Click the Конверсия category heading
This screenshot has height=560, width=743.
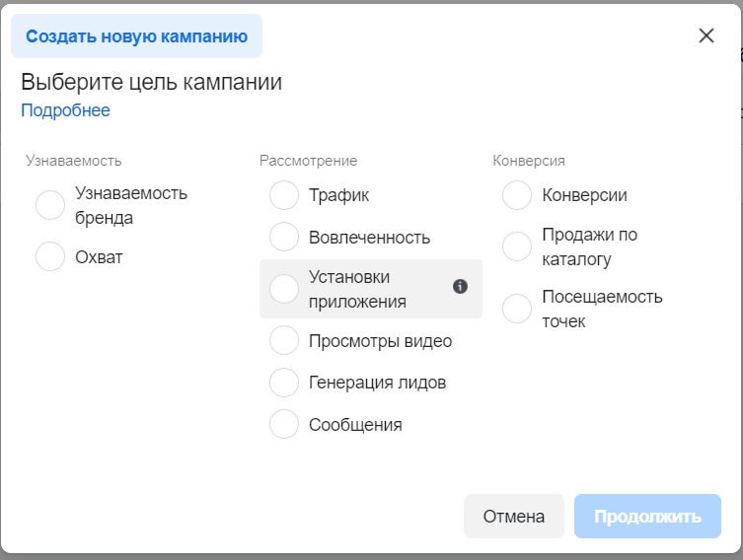coord(529,161)
